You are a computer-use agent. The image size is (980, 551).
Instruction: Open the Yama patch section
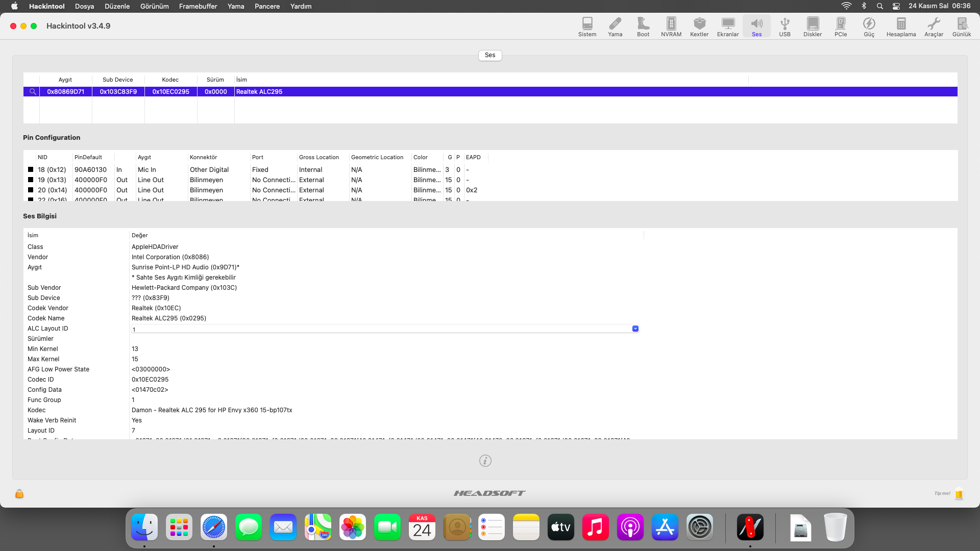pyautogui.click(x=615, y=27)
